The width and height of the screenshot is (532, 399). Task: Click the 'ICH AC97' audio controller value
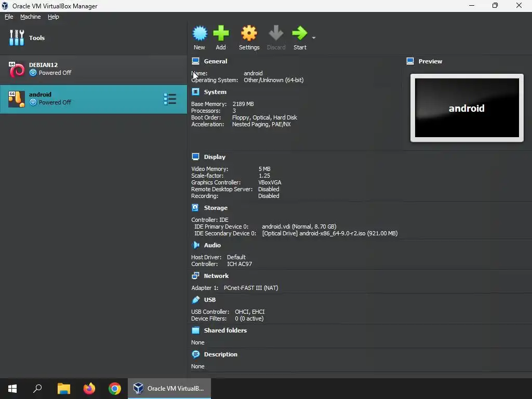click(x=239, y=264)
